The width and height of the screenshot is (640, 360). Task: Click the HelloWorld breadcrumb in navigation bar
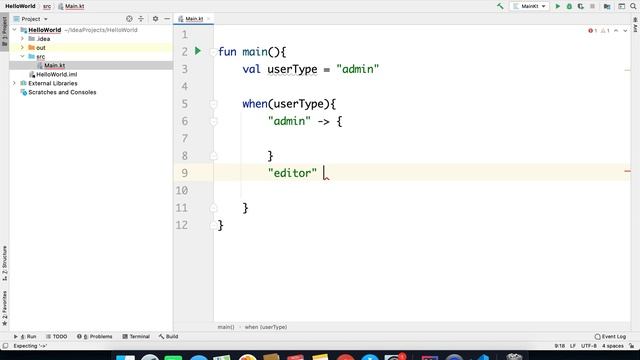[20, 6]
